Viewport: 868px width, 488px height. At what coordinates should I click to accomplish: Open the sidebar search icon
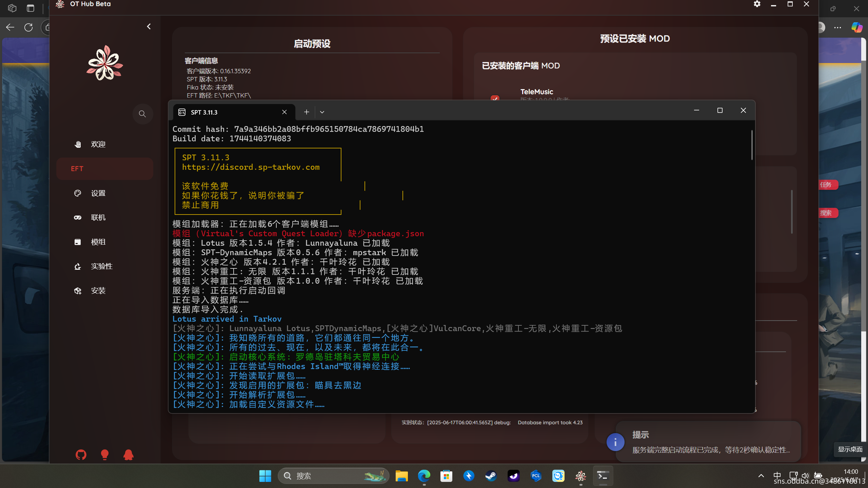click(x=142, y=114)
